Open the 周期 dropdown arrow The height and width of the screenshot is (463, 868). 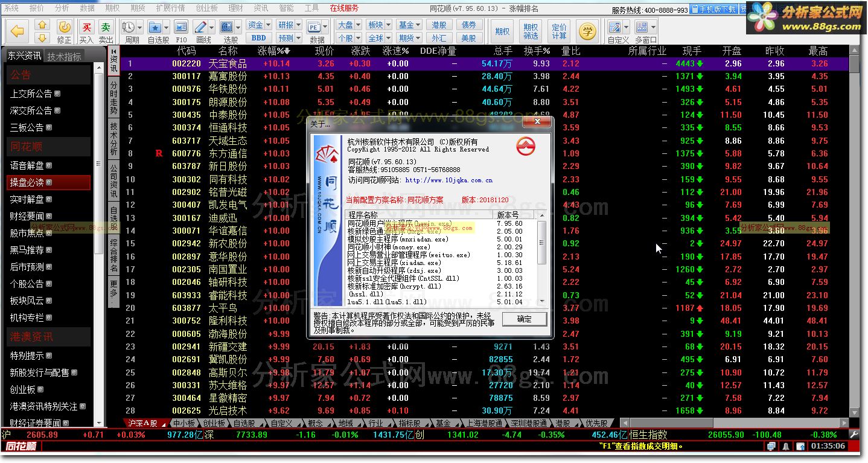[140, 27]
